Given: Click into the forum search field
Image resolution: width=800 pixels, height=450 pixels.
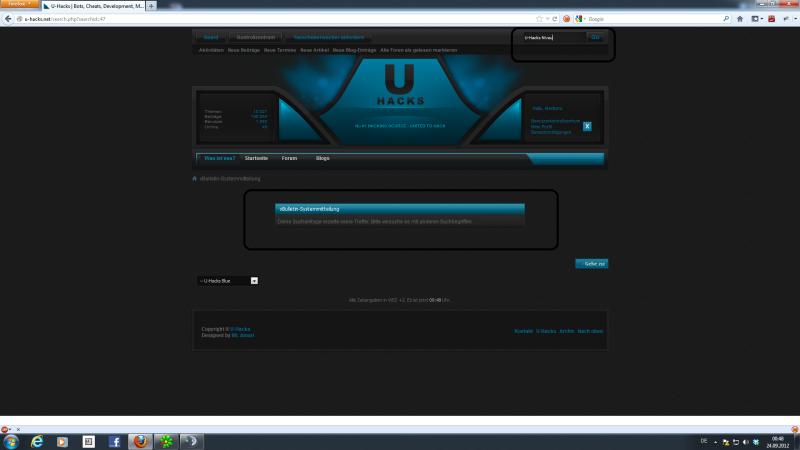Looking at the screenshot, I should pos(554,37).
